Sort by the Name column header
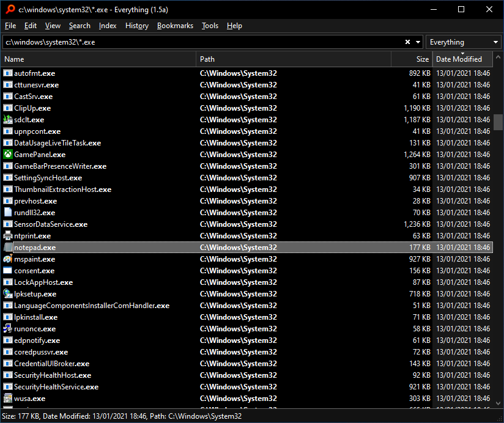Image resolution: width=504 pixels, height=423 pixels. pos(98,59)
